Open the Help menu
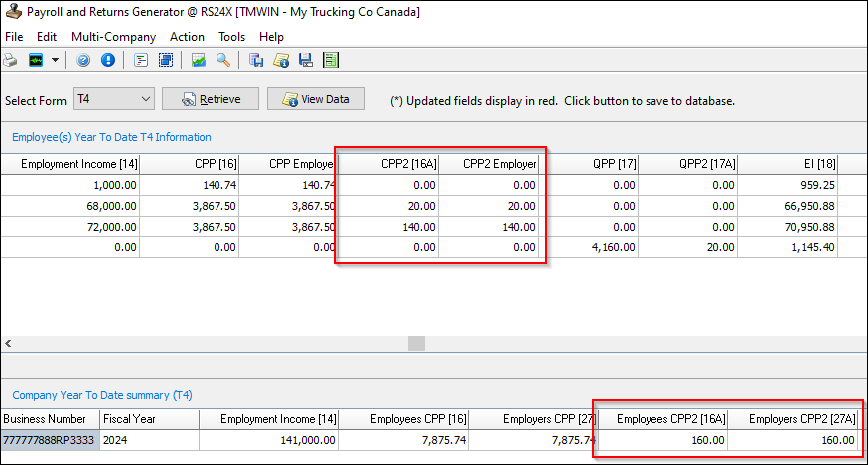This screenshot has width=868, height=465. tap(271, 37)
